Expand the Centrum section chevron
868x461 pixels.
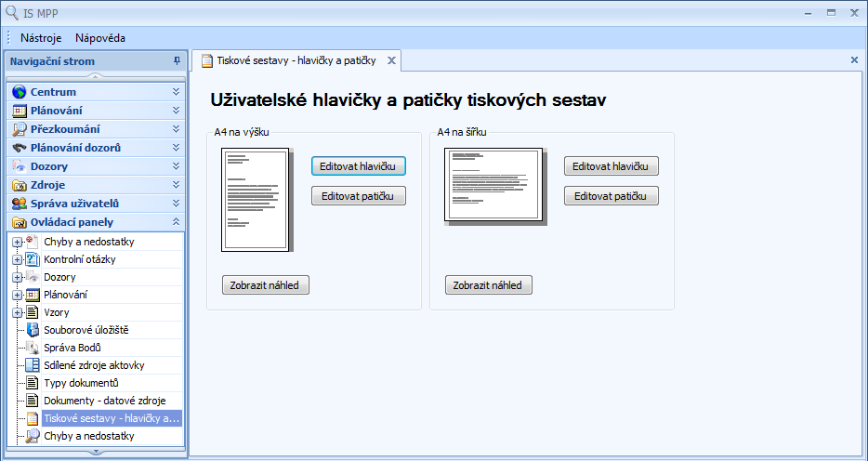click(176, 92)
